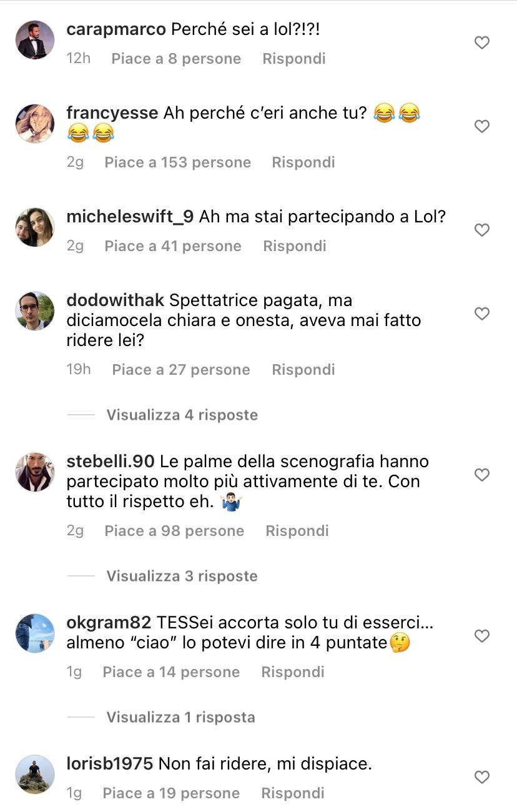View the 1 reply under okgram82
The height and width of the screenshot is (812, 517).
(180, 717)
